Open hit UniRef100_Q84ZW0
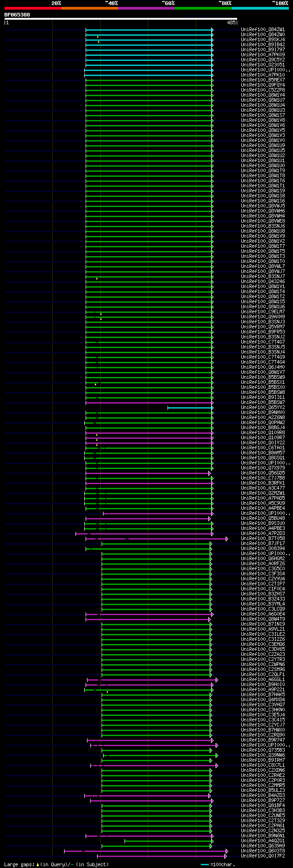Screen dimensions: 293x868 pyautogui.click(x=263, y=35)
